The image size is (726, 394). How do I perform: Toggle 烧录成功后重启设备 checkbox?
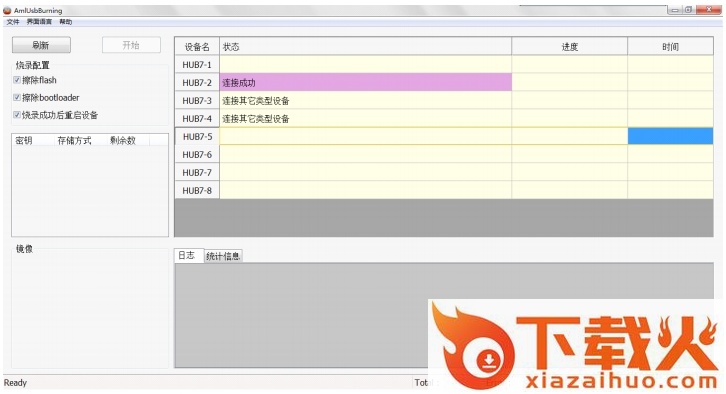click(x=17, y=115)
